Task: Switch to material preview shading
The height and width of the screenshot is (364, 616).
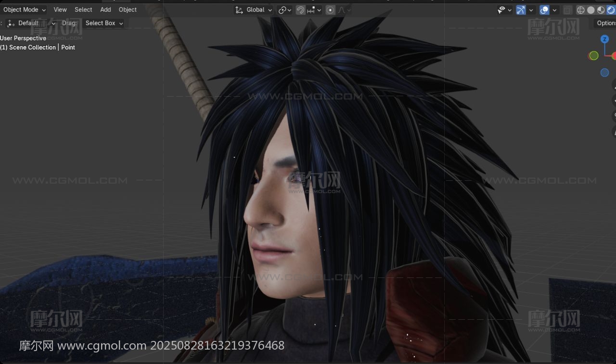Action: [x=601, y=10]
